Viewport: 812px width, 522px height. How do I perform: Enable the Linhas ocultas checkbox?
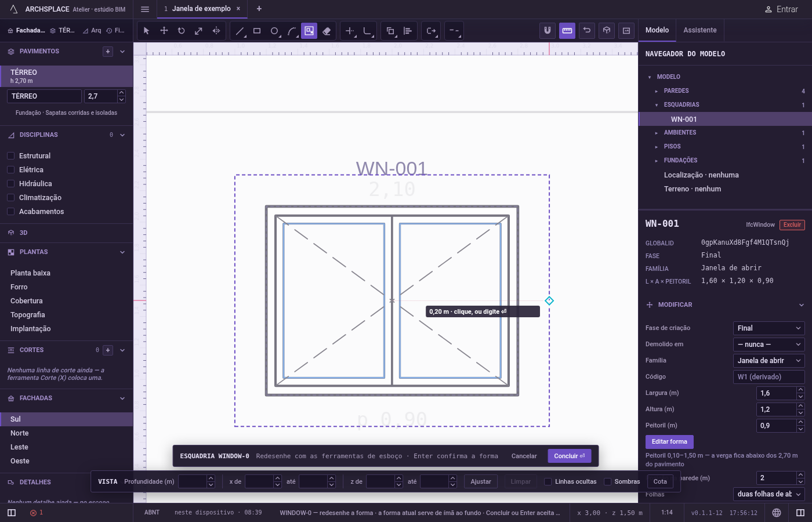[x=548, y=481]
